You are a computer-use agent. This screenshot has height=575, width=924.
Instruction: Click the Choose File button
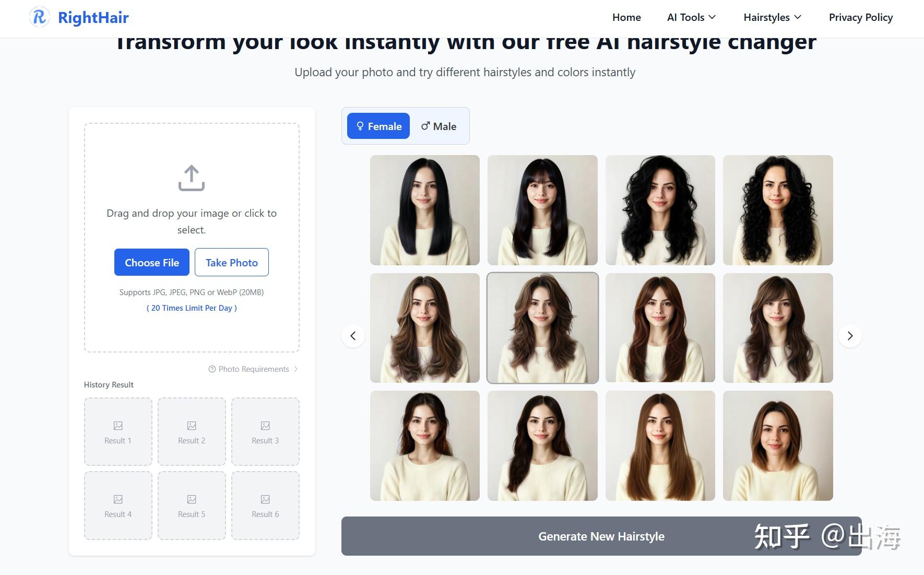152,263
